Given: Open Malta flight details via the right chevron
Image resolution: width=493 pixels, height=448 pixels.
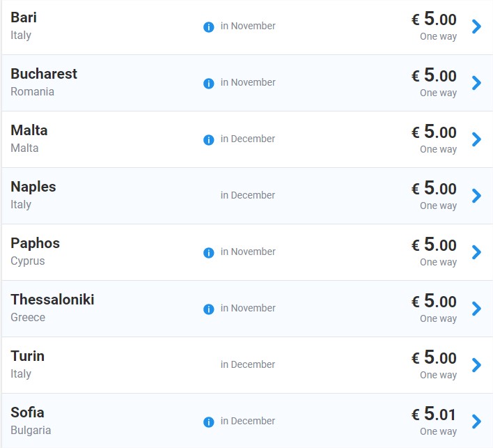Looking at the screenshot, I should pyautogui.click(x=477, y=139).
